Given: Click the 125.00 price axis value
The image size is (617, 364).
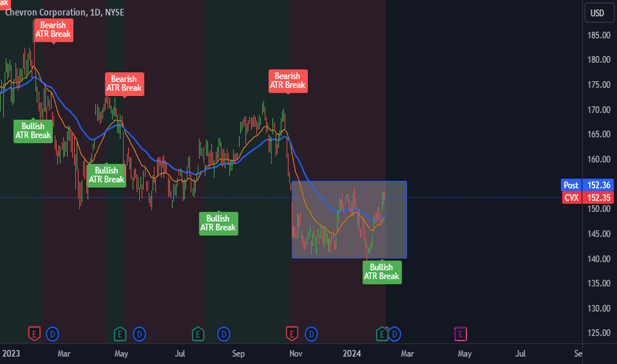Looking at the screenshot, I should click(599, 333).
